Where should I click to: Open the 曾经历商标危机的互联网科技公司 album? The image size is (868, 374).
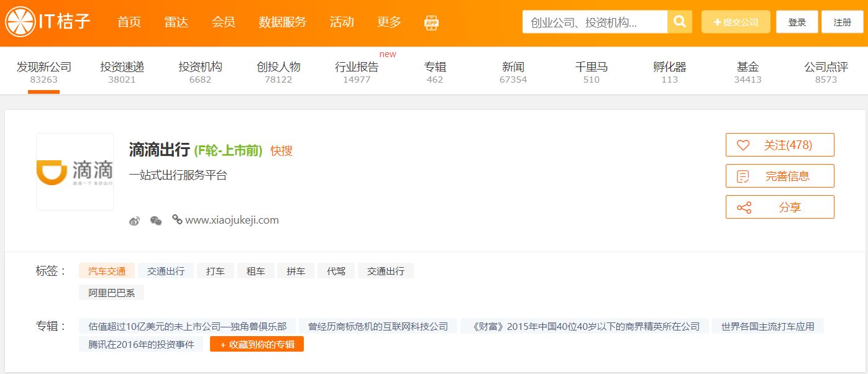pyautogui.click(x=378, y=326)
